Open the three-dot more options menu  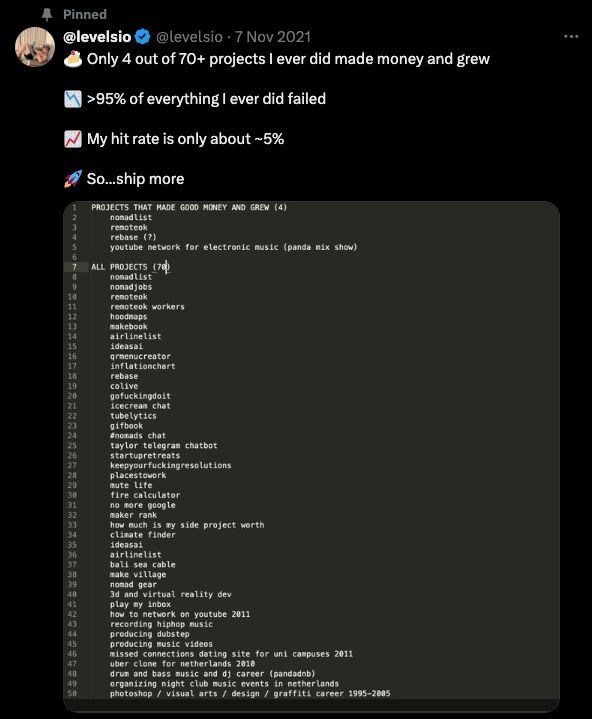[x=571, y=36]
